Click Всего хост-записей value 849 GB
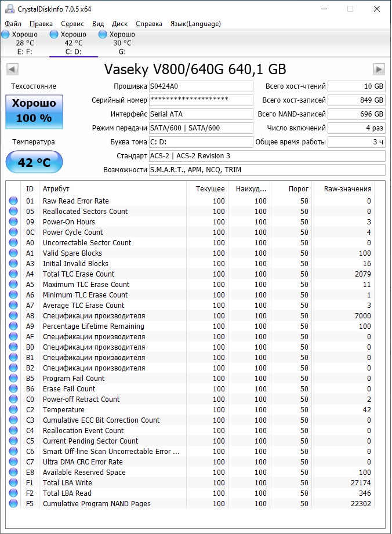This screenshot has width=392, height=534. [356, 100]
